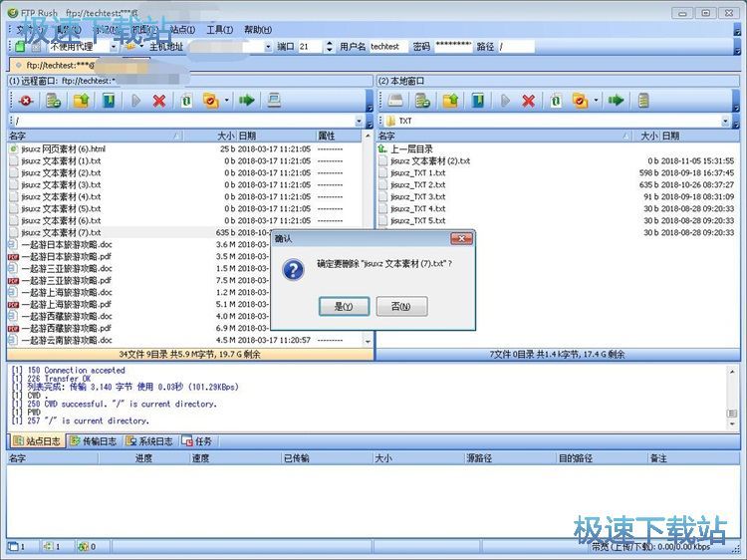Click the computer icon in remote toolbar
This screenshot has height=560, width=747.
pos(274,101)
